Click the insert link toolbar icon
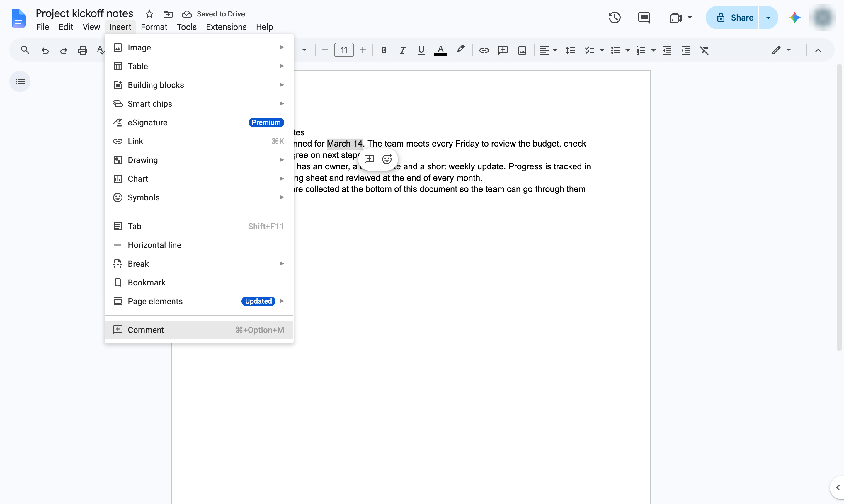Image resolution: width=844 pixels, height=504 pixels. [x=484, y=51]
